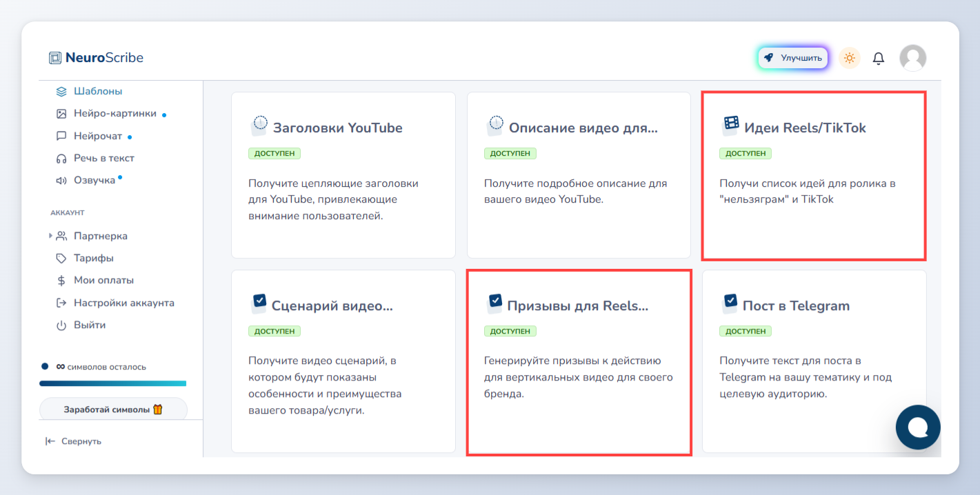The width and height of the screenshot is (980, 495).
Task: Click the Нейро-картинки image icon
Action: point(61,114)
